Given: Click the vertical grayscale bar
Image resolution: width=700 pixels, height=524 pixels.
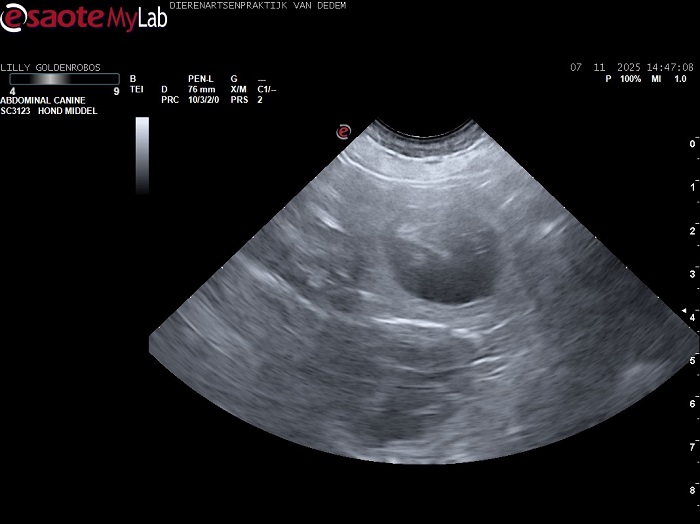Looking at the screenshot, I should (x=142, y=154).
